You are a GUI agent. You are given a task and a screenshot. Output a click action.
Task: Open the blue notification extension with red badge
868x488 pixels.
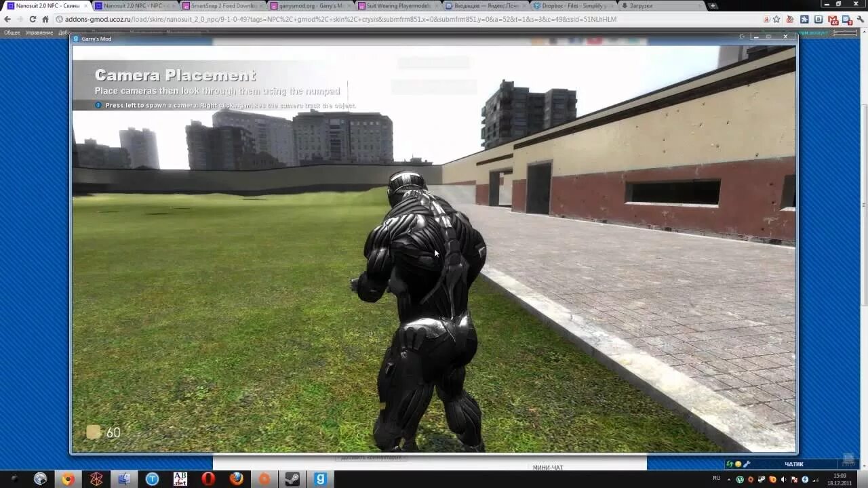pos(847,20)
